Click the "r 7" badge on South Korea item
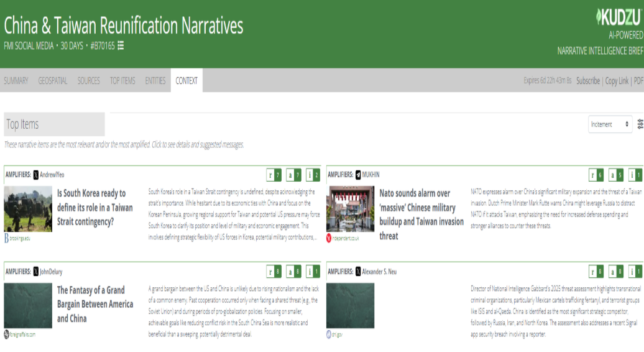Viewport: 644px width, 352px height. coord(274,175)
